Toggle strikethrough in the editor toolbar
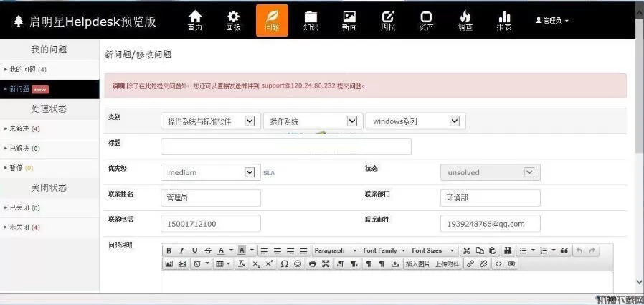Viewport: 644px width, 305px height. click(208, 250)
